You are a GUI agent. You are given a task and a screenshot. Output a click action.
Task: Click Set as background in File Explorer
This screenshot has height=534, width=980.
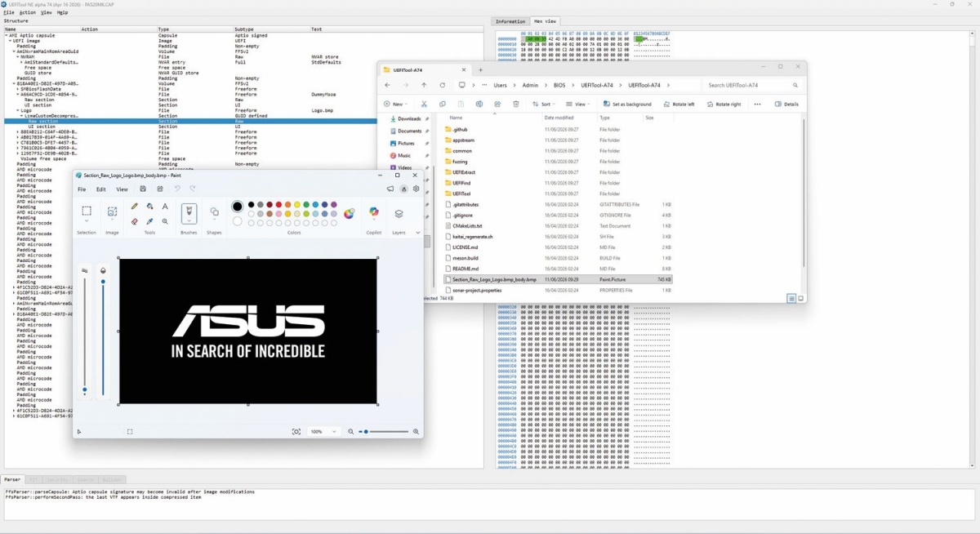tap(627, 104)
